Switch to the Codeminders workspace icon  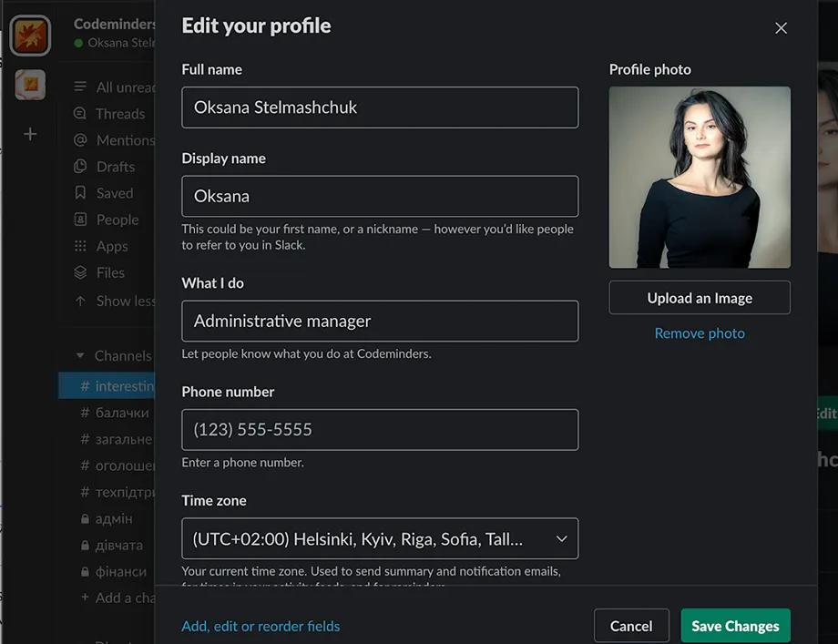[30, 36]
